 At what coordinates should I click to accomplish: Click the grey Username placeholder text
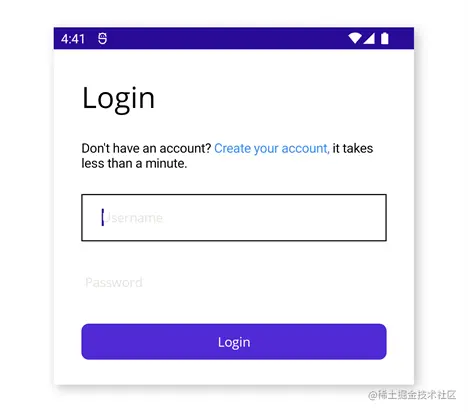133,218
